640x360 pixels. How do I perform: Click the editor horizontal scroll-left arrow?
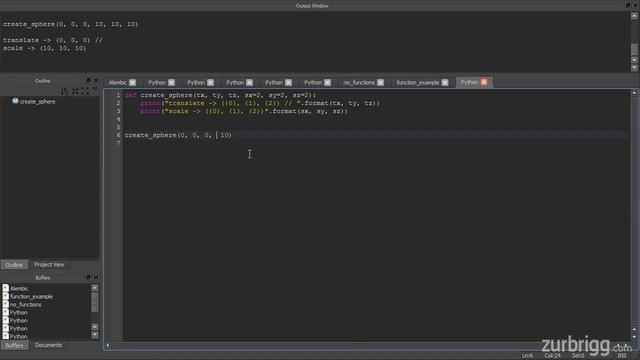pyautogui.click(x=108, y=345)
